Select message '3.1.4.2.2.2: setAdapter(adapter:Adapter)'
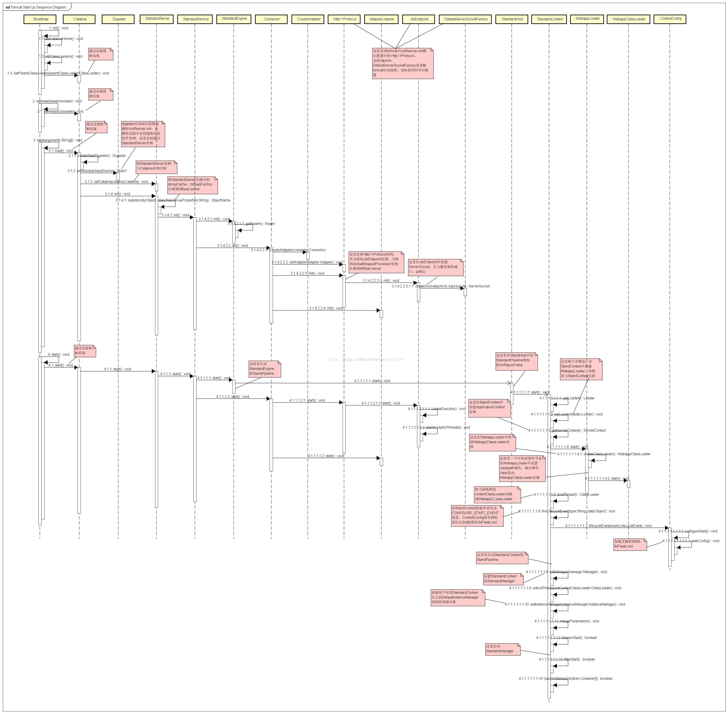This screenshot has height=714, width=728. tap(307, 263)
